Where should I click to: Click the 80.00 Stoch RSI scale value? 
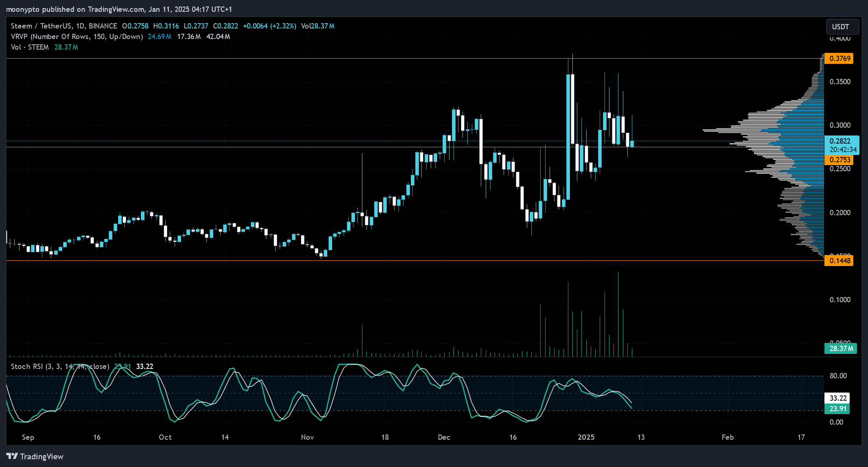click(838, 376)
